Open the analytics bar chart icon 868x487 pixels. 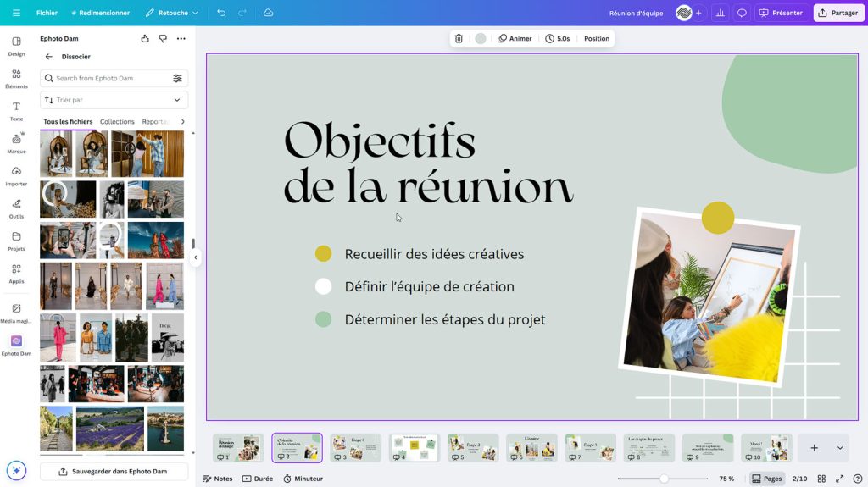point(720,14)
